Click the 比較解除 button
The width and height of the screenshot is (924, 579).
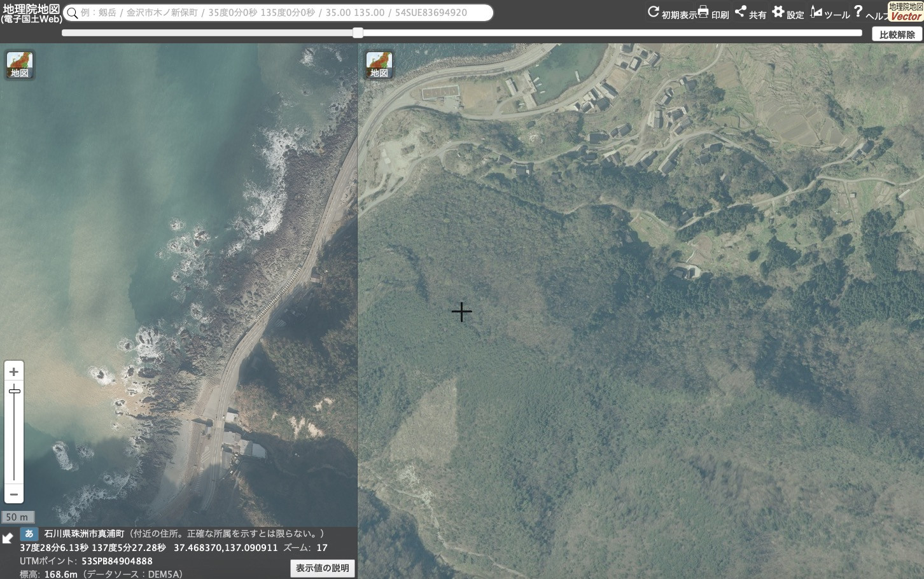coord(897,34)
